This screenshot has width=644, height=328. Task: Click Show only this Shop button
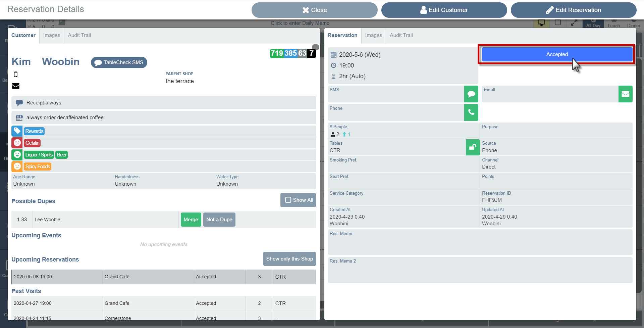pos(289,259)
